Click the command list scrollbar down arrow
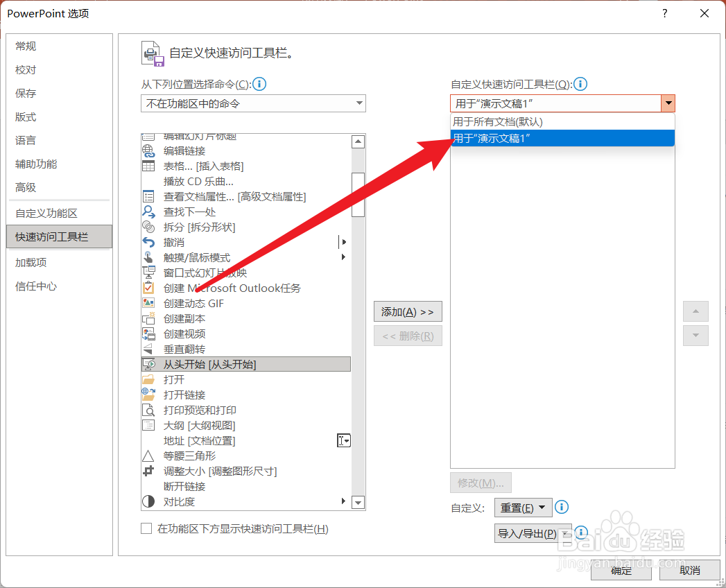 click(x=358, y=502)
